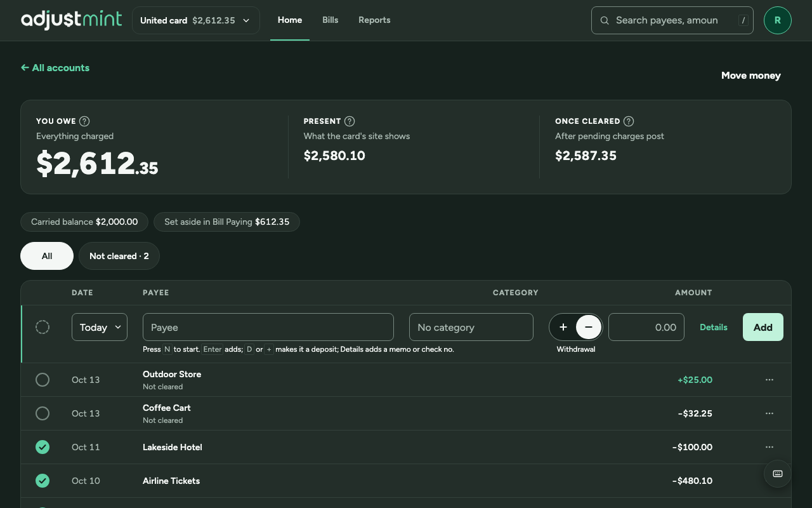
Task: Open keyboard shortcuts floating button
Action: point(778,474)
